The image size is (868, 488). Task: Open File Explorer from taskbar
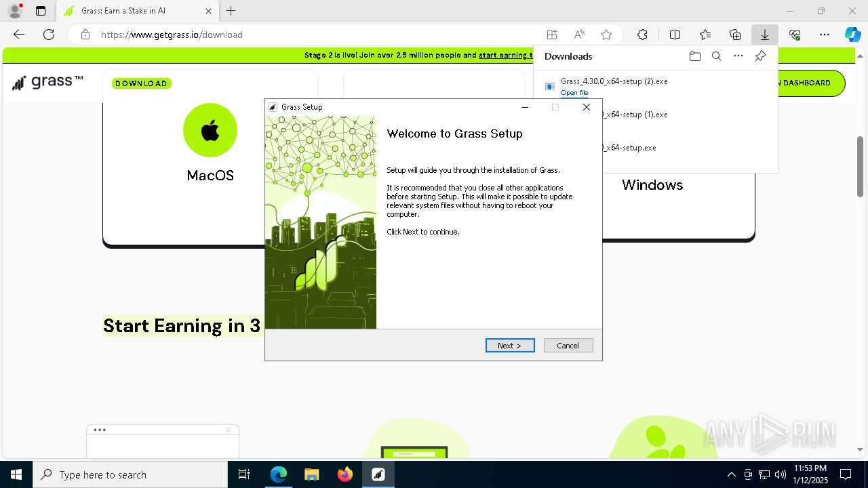tap(311, 474)
